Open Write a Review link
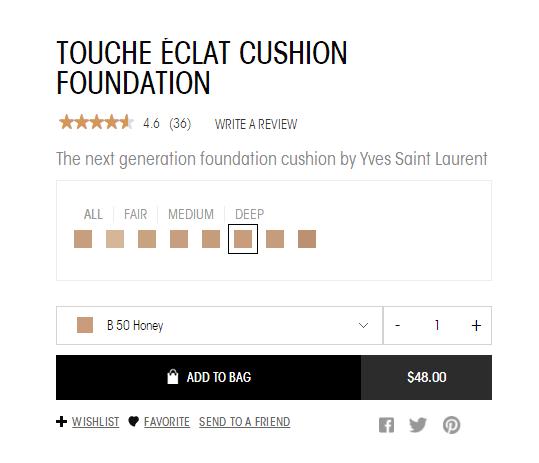539x463 pixels. click(x=256, y=124)
